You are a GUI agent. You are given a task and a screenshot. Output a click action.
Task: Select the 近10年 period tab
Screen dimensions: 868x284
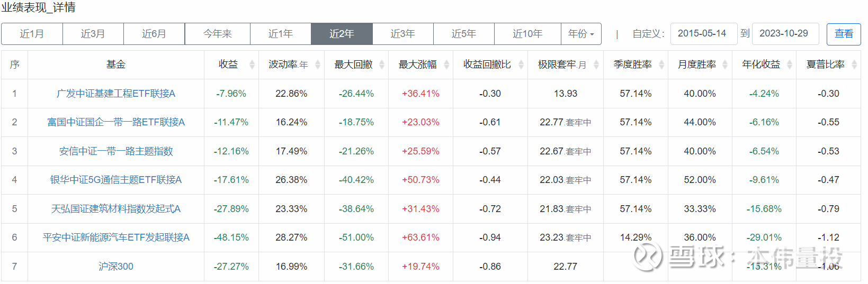tap(527, 34)
